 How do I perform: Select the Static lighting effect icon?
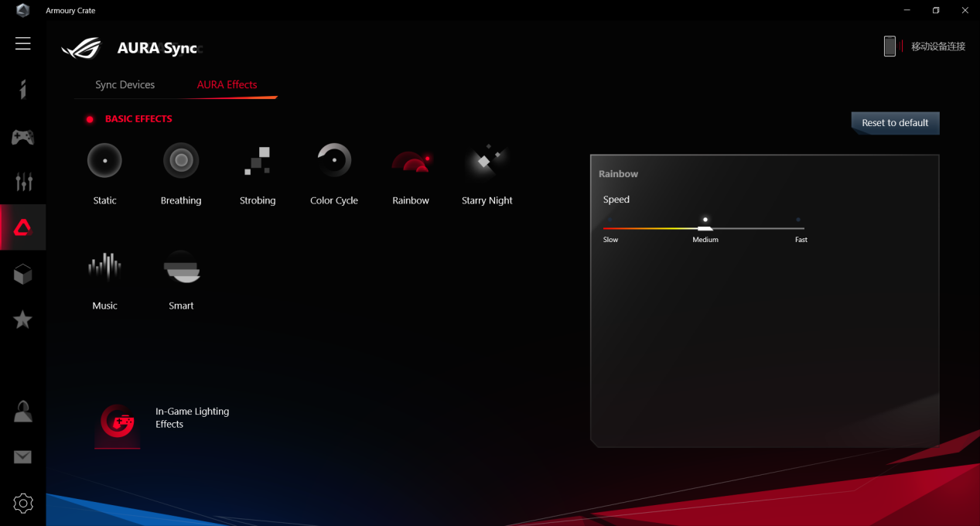coord(104,161)
